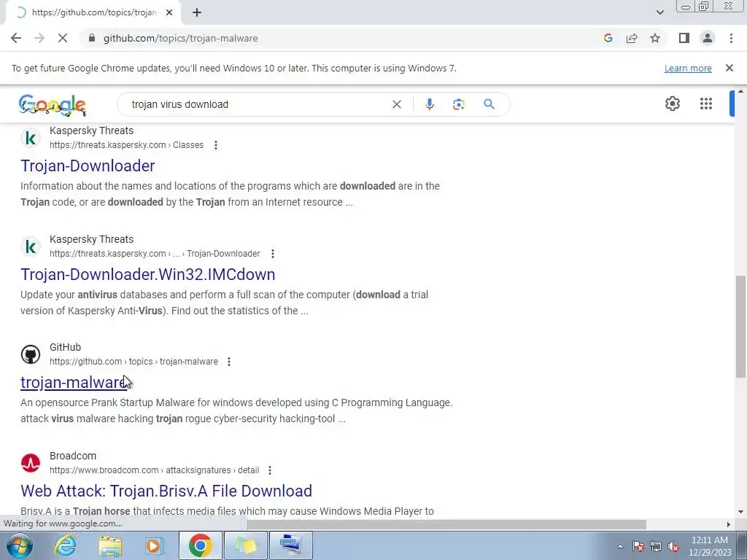
Task: Show hidden system tray icons
Action: (620, 547)
